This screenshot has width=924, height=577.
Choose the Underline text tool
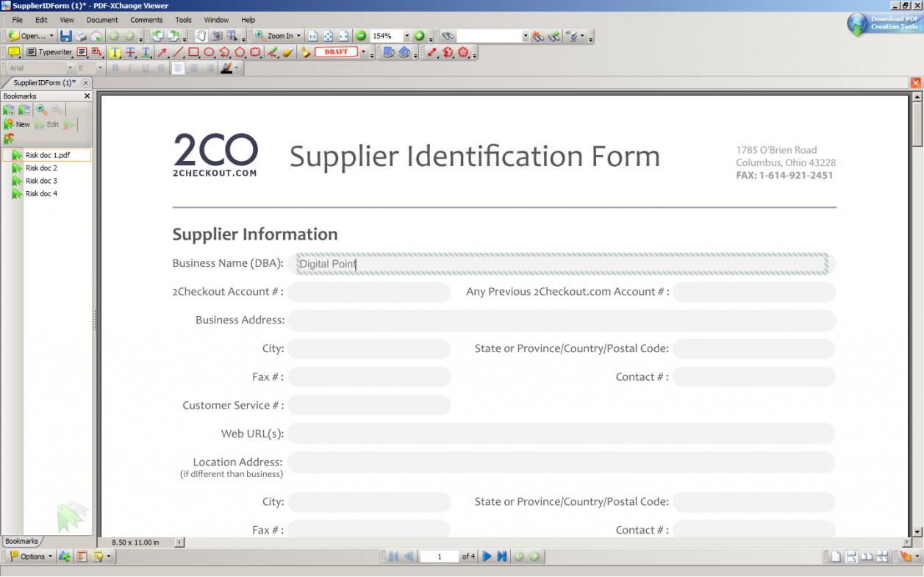(x=146, y=52)
